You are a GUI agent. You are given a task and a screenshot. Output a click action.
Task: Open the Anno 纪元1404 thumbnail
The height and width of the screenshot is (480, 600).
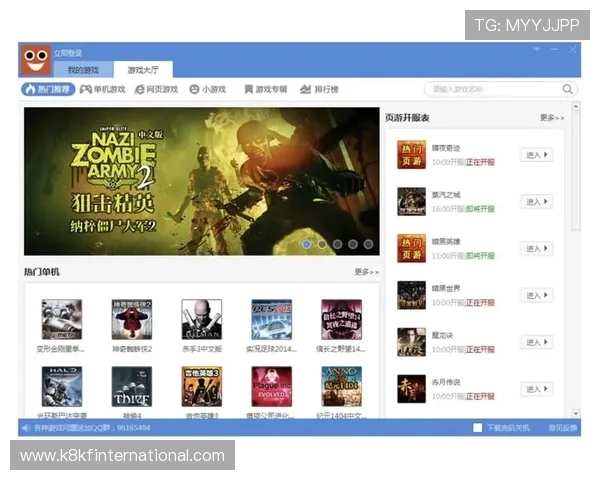coord(341,387)
